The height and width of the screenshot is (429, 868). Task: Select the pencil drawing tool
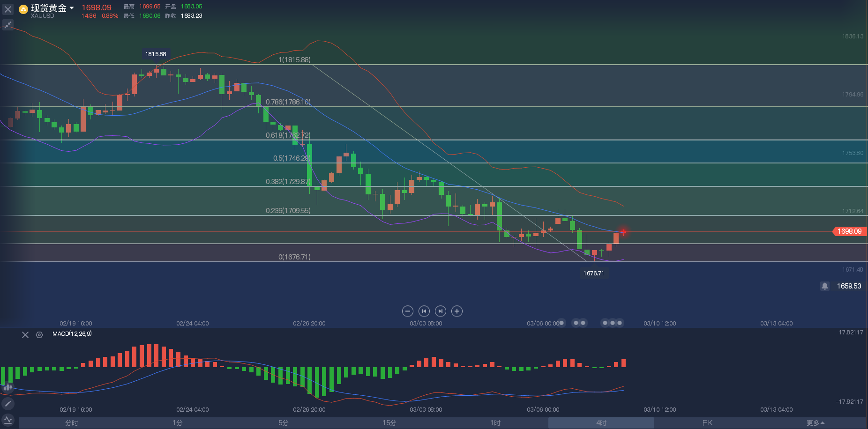8,404
